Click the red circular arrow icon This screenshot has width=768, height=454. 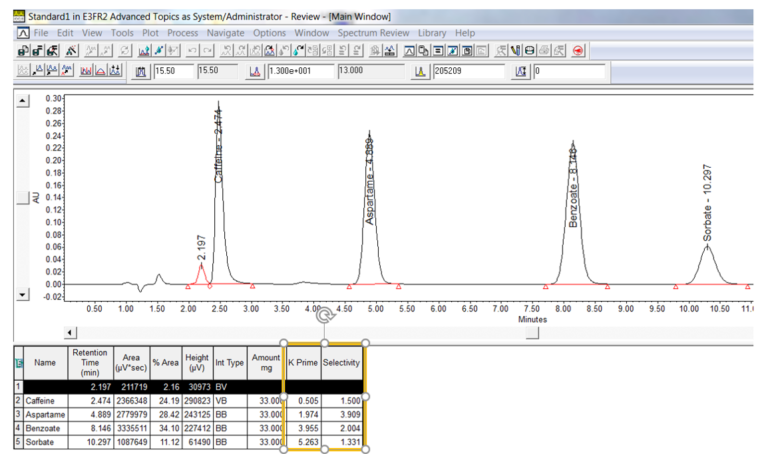pos(578,50)
